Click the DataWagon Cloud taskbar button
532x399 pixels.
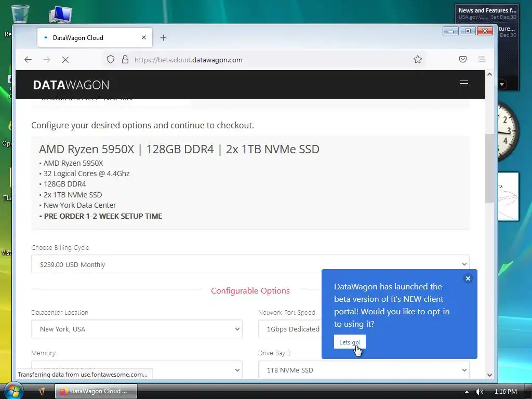click(x=96, y=391)
